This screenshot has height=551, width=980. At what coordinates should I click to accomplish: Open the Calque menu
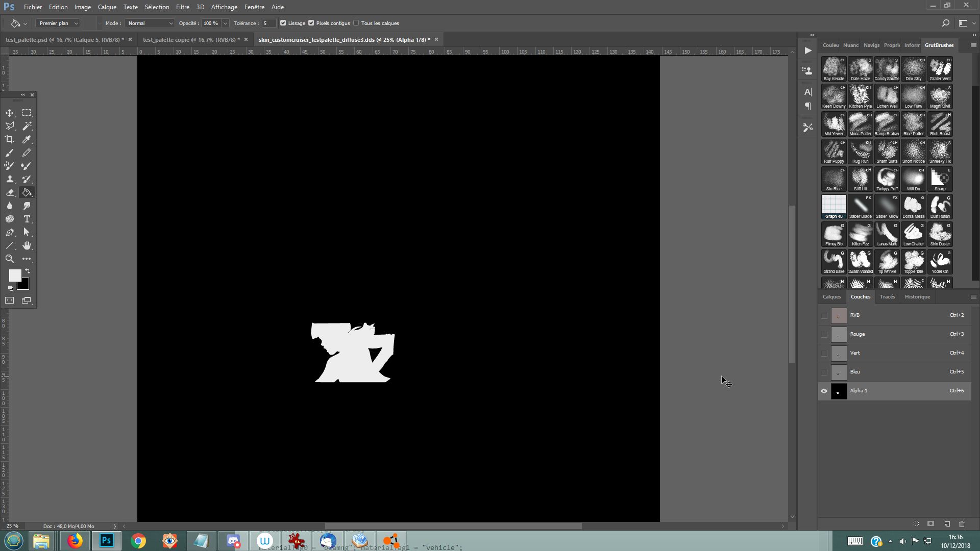tap(107, 7)
